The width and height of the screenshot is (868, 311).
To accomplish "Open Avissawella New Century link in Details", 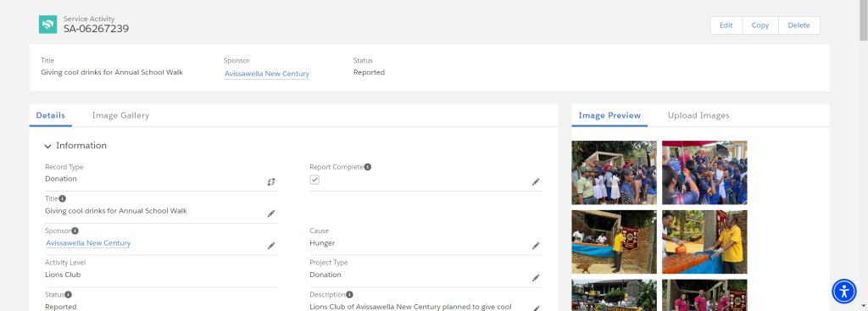I will (x=88, y=243).
